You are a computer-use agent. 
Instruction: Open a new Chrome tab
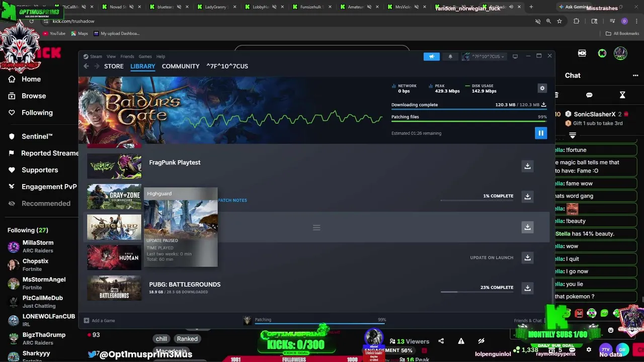tap(531, 7)
